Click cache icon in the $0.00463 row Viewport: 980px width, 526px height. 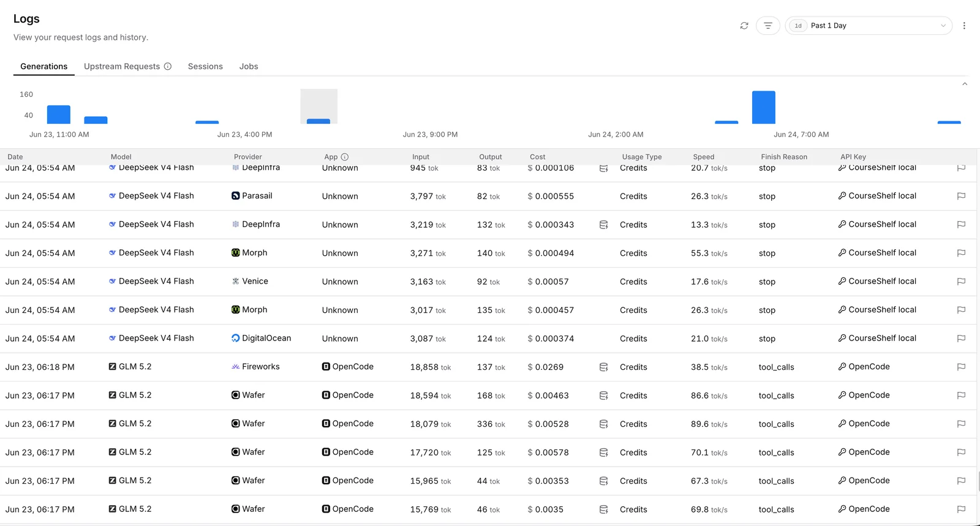(x=603, y=396)
